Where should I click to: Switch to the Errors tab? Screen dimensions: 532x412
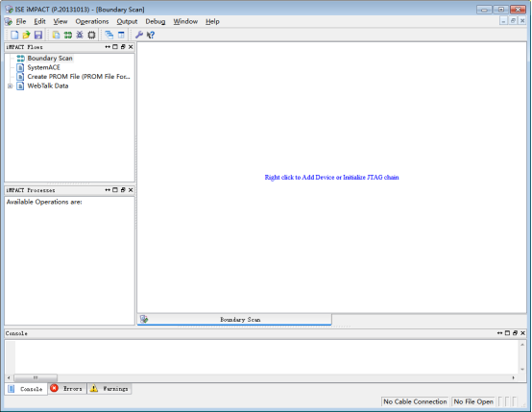(67, 389)
